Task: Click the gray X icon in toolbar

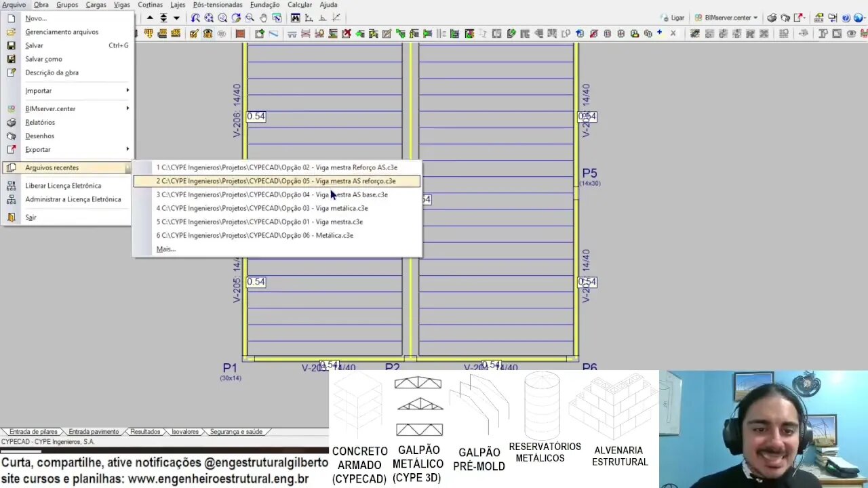Action: (673, 33)
